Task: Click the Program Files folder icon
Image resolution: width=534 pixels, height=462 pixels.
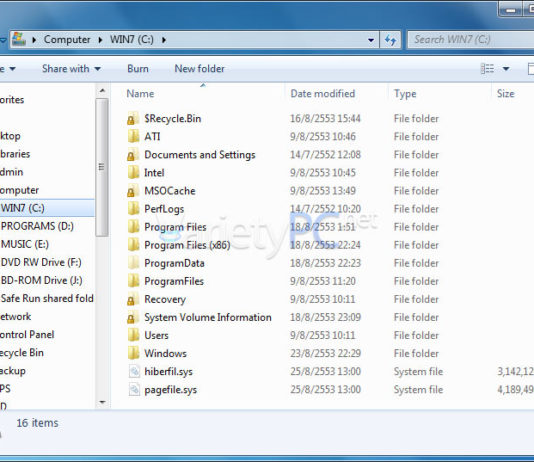Action: click(x=133, y=227)
